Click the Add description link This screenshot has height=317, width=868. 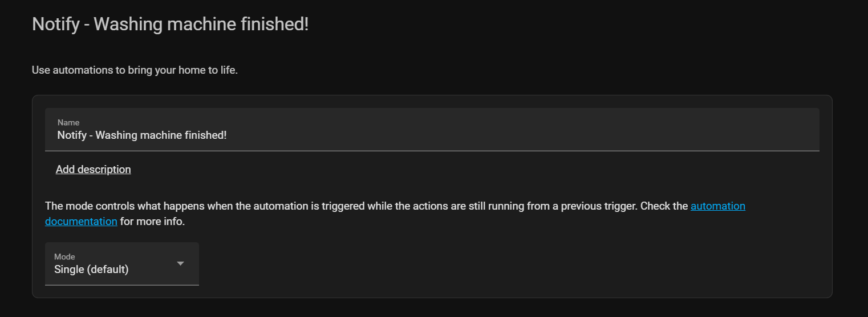point(94,170)
